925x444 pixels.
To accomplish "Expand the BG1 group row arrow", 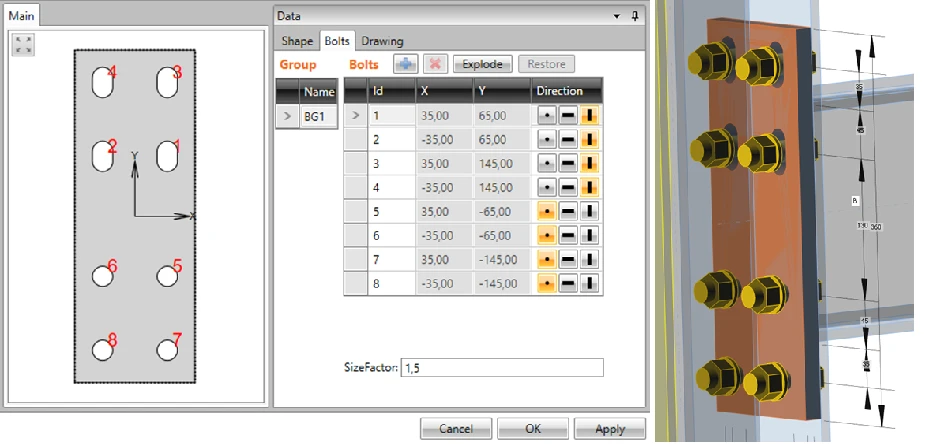I will [287, 116].
